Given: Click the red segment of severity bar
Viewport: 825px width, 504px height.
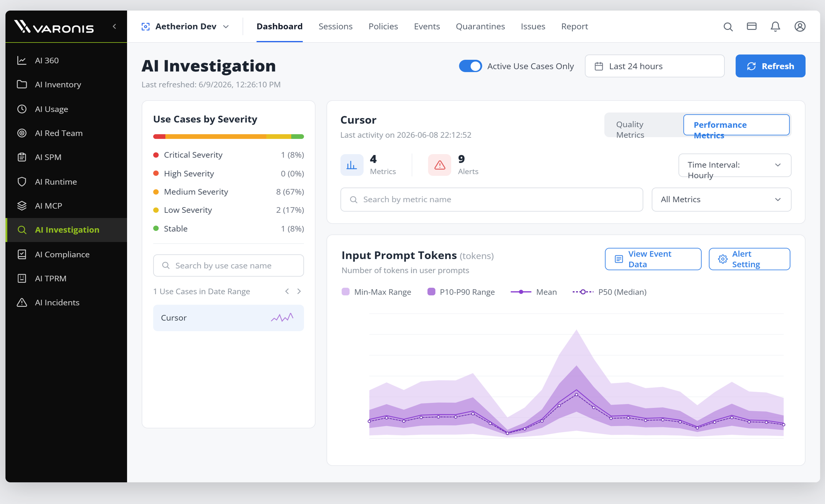Looking at the screenshot, I should pyautogui.click(x=159, y=137).
